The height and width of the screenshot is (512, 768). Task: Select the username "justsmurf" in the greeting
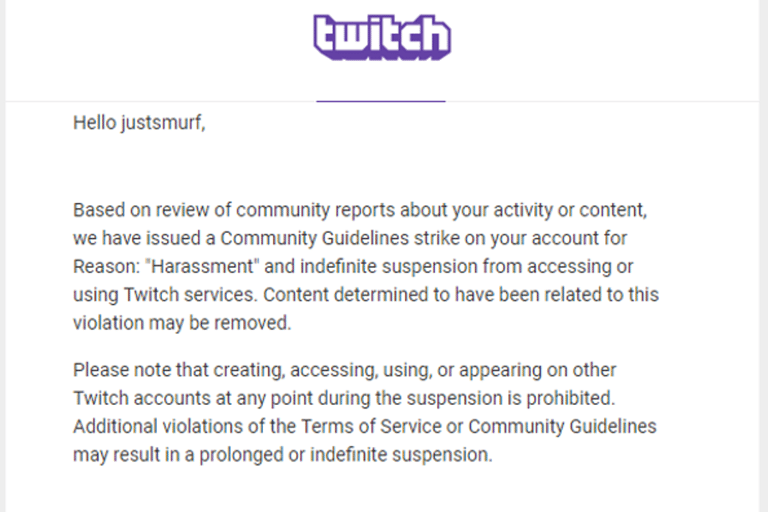[x=161, y=122]
